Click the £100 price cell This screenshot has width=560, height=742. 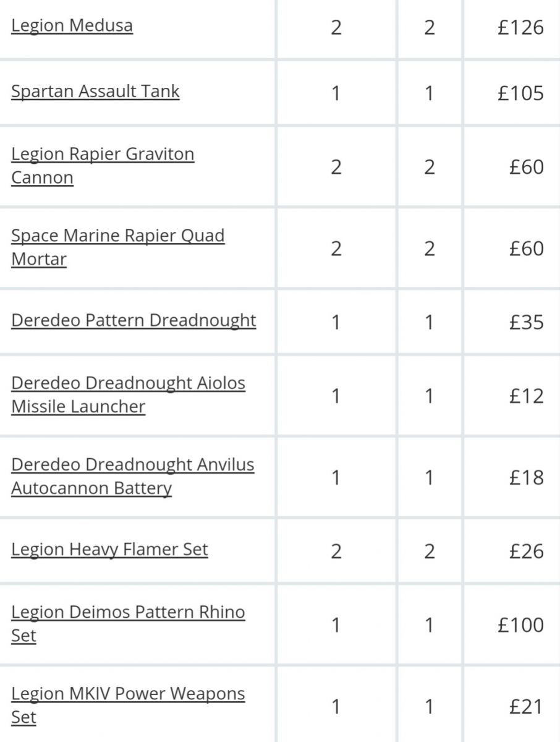[520, 625]
